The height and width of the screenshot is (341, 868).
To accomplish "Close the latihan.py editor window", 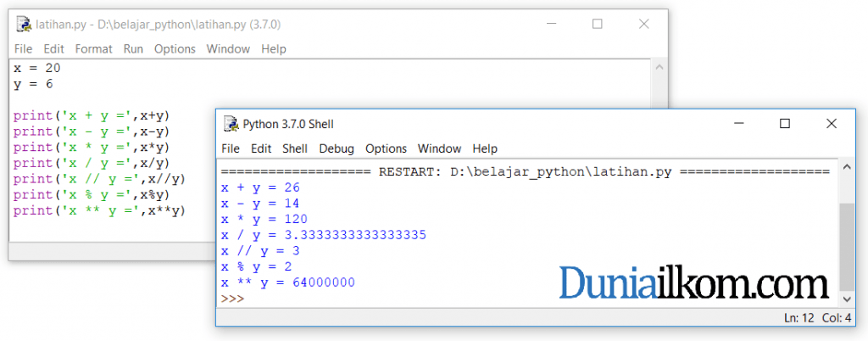I will (x=643, y=24).
